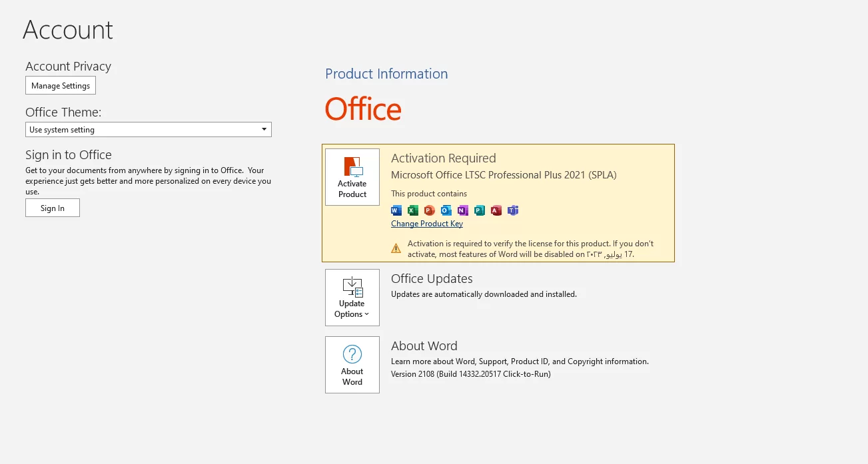Click 'Updates are automatically downloaded and installed' text
868x464 pixels.
[484, 294]
